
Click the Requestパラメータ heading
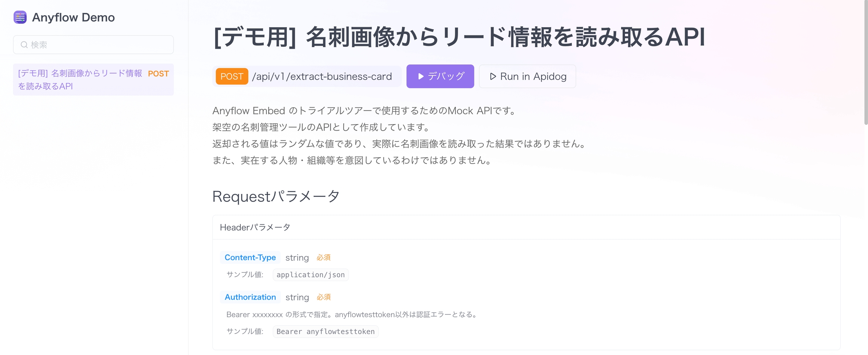(x=276, y=197)
